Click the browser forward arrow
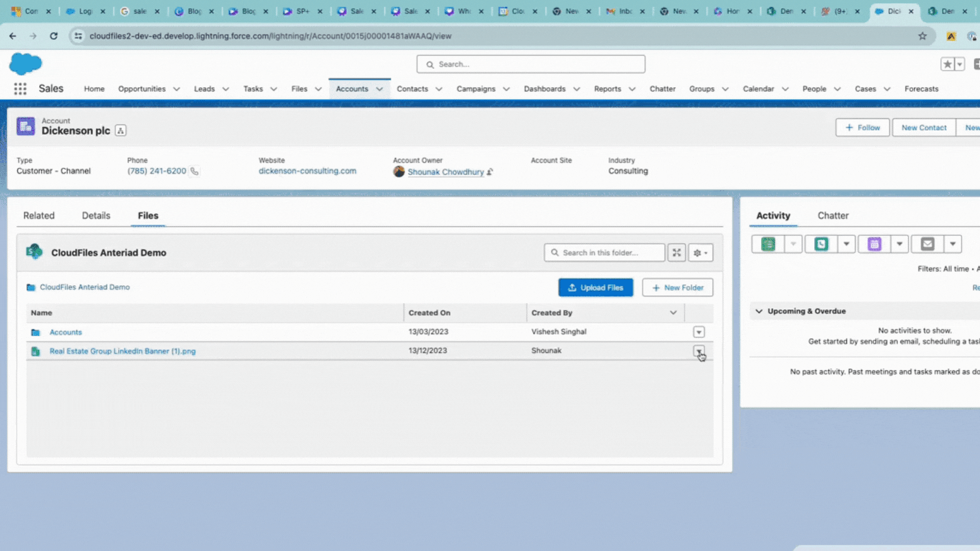This screenshot has height=551, width=980. pos(33,36)
